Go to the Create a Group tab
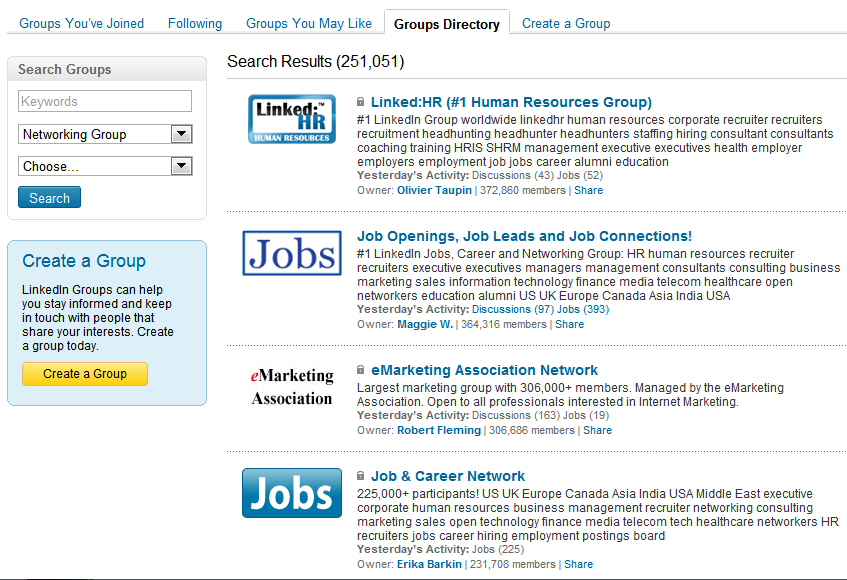 (566, 23)
